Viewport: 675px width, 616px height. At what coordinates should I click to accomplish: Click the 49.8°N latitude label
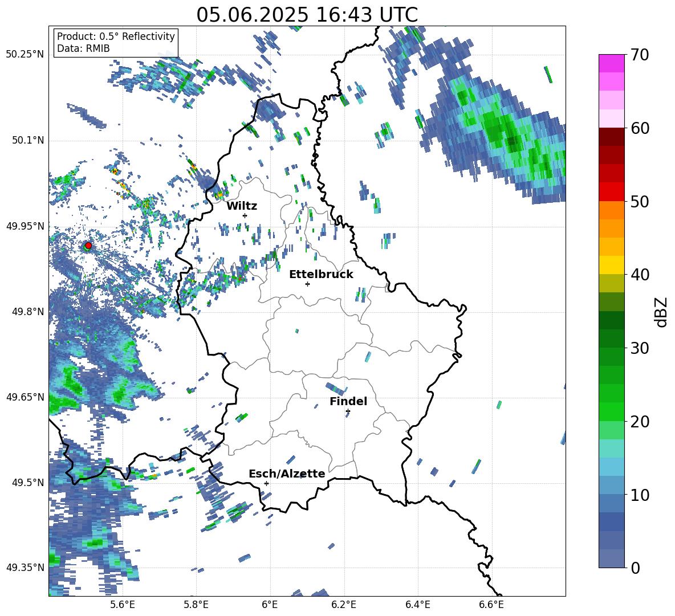[x=28, y=312]
